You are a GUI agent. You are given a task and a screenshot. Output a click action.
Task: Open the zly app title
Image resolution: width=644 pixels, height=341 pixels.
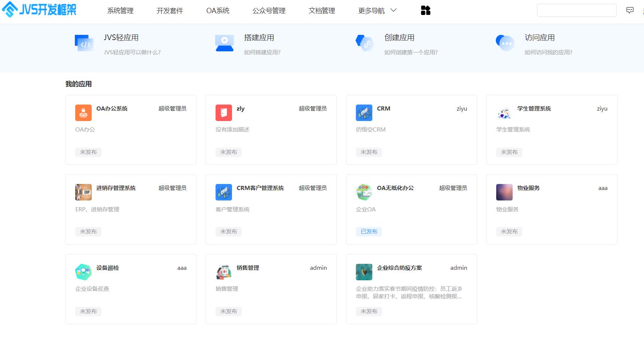click(241, 109)
